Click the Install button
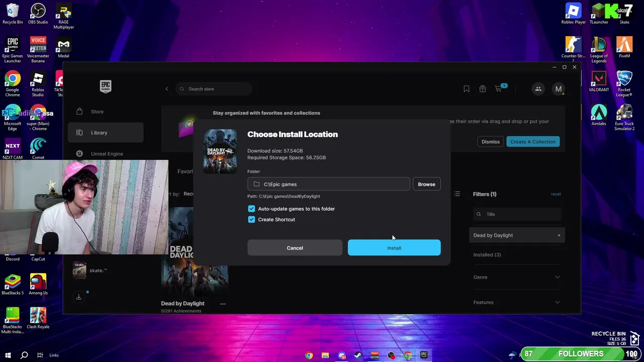The width and height of the screenshot is (644, 362). (x=394, y=248)
